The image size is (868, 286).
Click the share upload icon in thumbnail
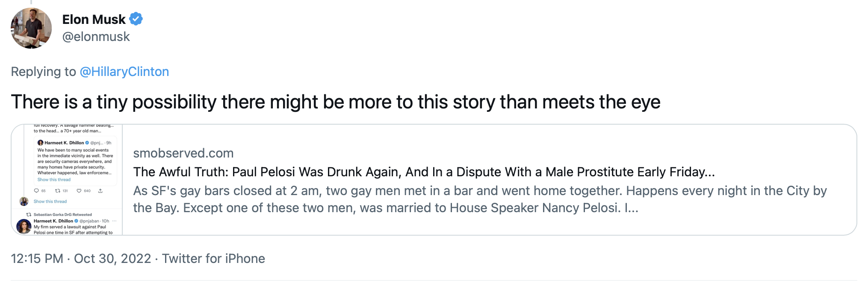(100, 191)
